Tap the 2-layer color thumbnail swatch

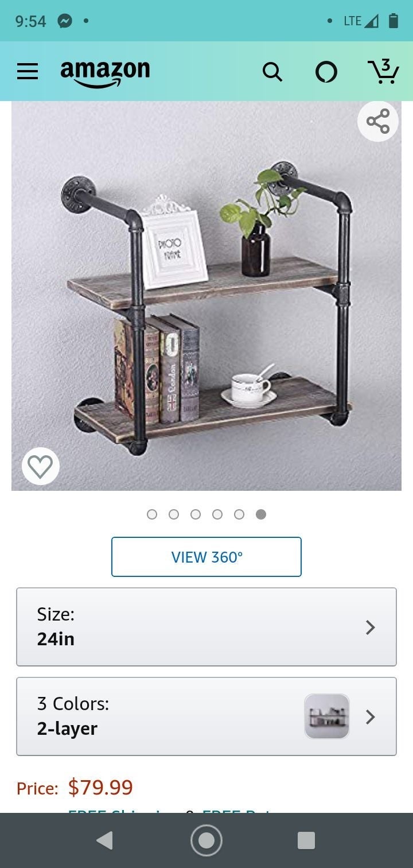pos(327,716)
